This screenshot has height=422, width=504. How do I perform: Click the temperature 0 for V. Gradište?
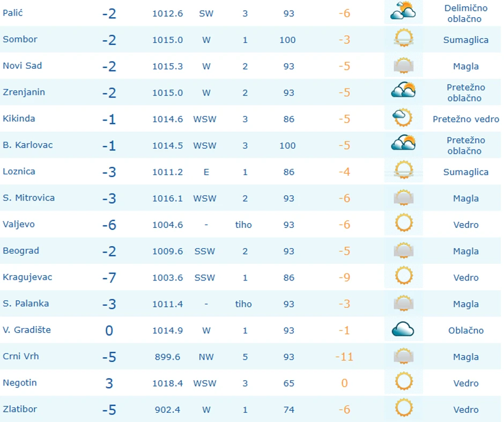pos(109,330)
